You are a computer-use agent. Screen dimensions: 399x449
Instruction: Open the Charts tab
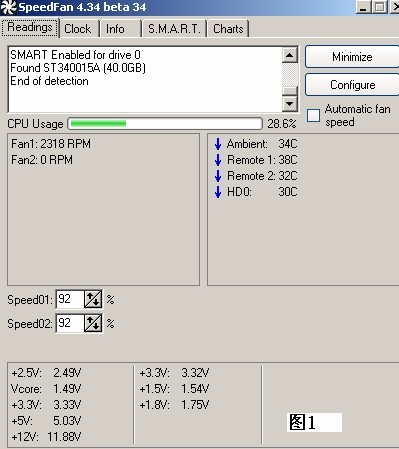228,29
